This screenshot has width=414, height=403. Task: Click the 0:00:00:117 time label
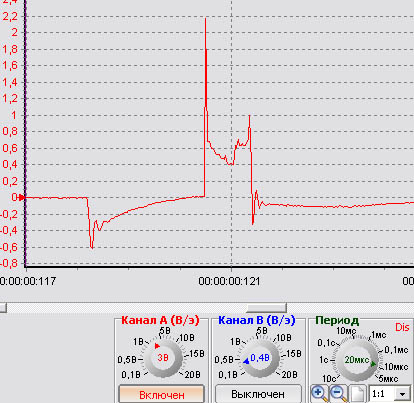28,281
